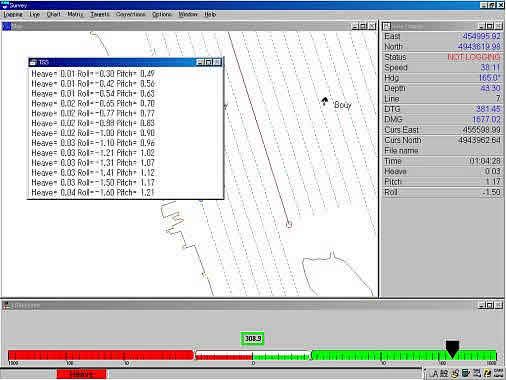Click the TSS window title icon

(x=33, y=62)
